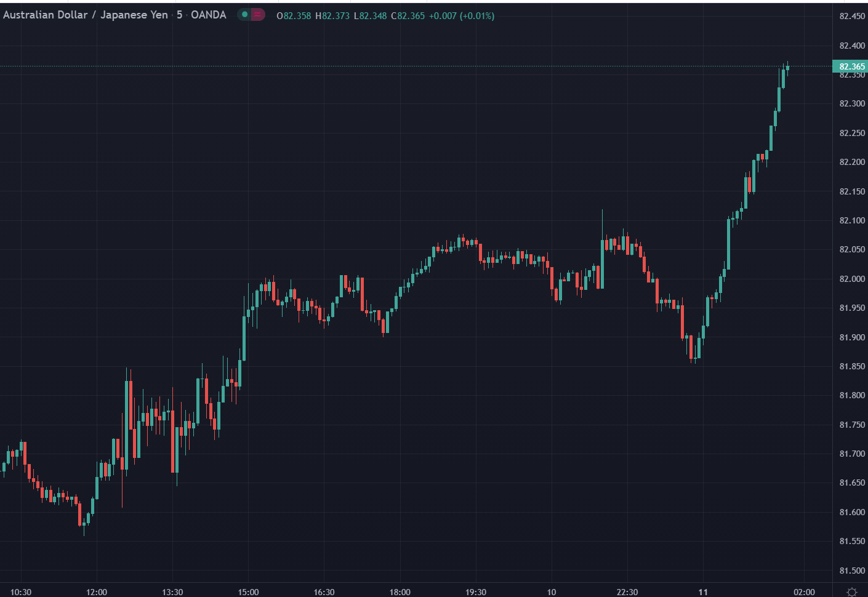This screenshot has height=597, width=868.
Task: Click date label 10 on the time axis
Action: coord(552,592)
